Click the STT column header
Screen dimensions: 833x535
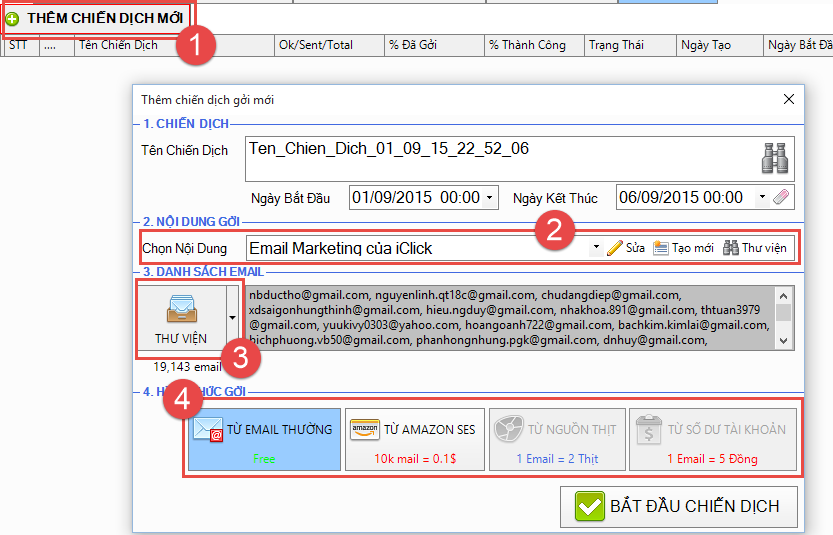pos(21,46)
